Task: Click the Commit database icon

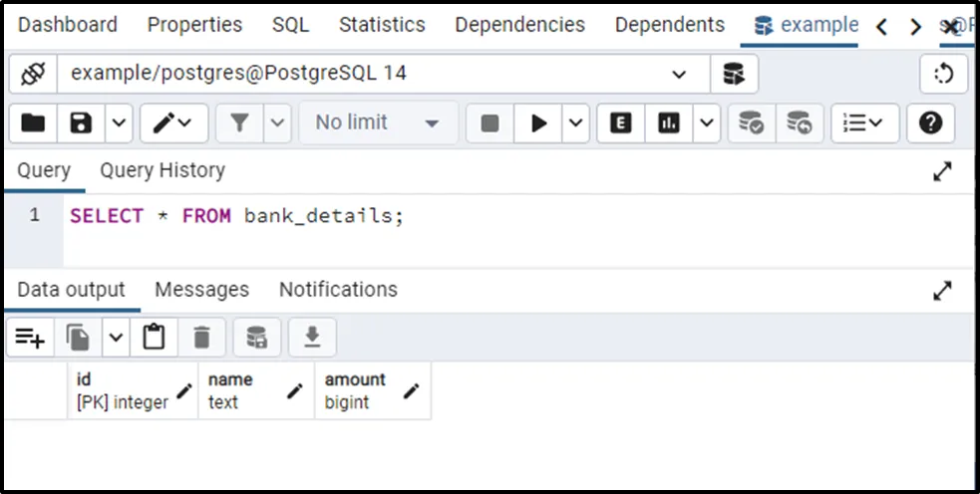Action: 751,123
